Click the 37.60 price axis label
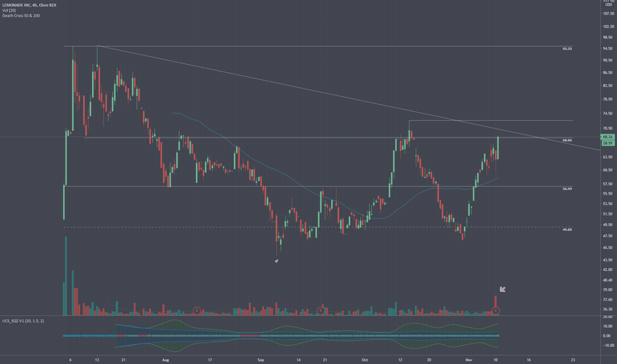Viewport: 617px width, 364px height. [x=608, y=299]
